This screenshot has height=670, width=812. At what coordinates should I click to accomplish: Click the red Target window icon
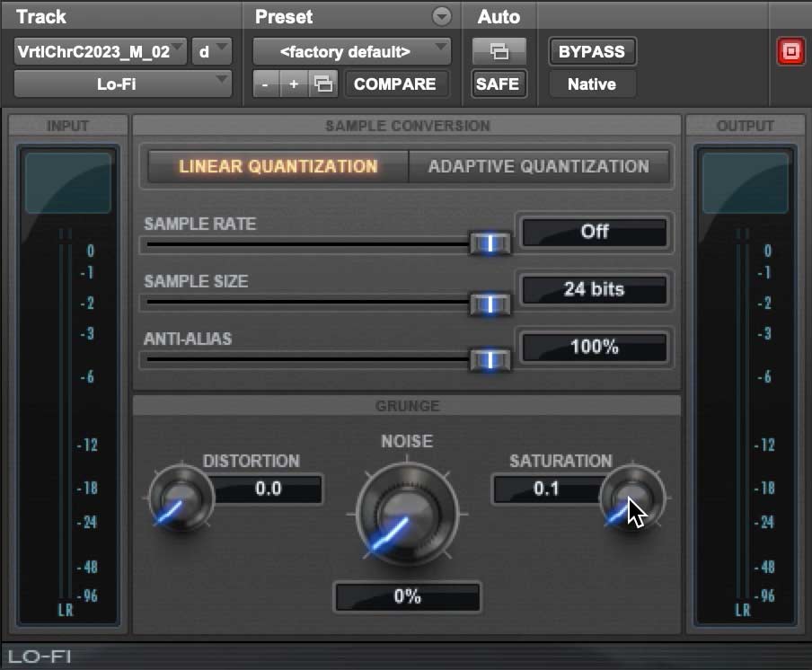(x=791, y=51)
